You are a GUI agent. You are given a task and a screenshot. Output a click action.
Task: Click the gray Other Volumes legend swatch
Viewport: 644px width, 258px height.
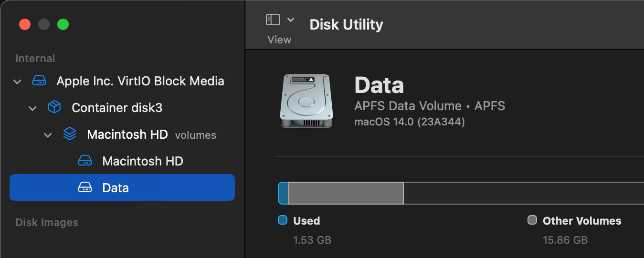click(532, 220)
